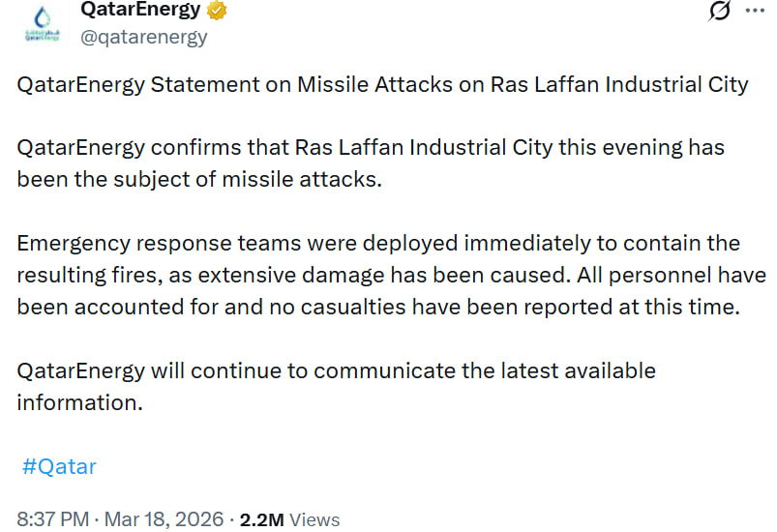
Task: Click the final word 'information.' in the post
Action: pyautogui.click(x=79, y=402)
